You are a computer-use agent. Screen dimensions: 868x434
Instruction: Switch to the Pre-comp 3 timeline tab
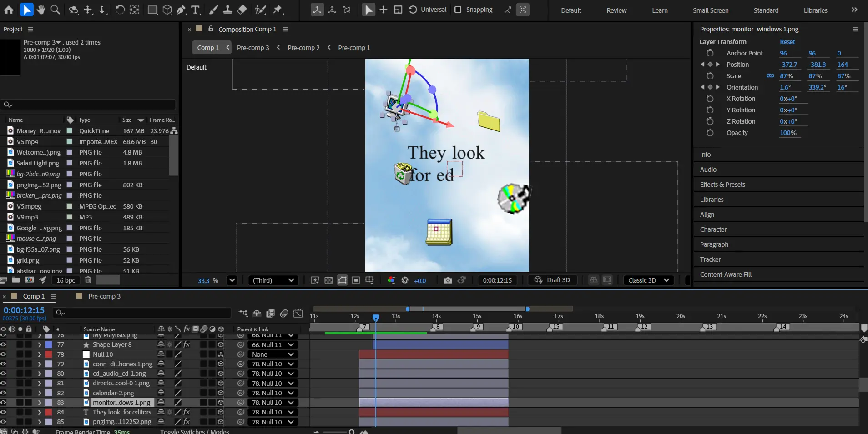(x=104, y=296)
